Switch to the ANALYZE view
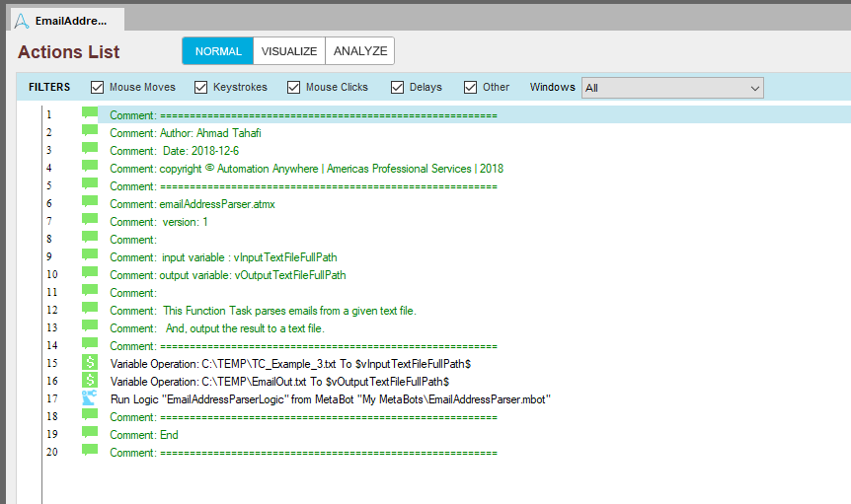Screen dimensions: 851x504 [x=360, y=51]
